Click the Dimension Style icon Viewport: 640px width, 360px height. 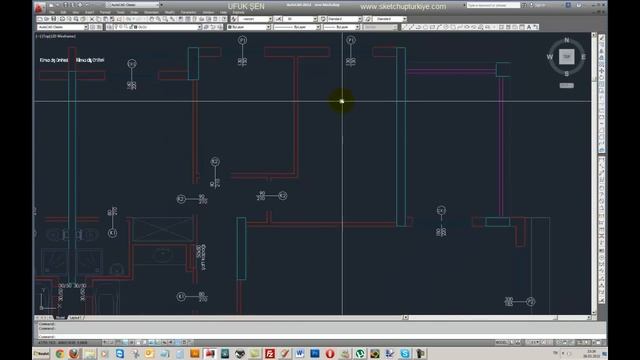coord(278,19)
